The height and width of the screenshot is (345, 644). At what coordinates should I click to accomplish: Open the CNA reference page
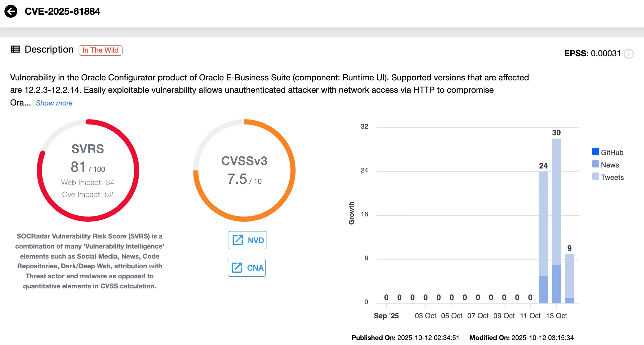tap(246, 268)
